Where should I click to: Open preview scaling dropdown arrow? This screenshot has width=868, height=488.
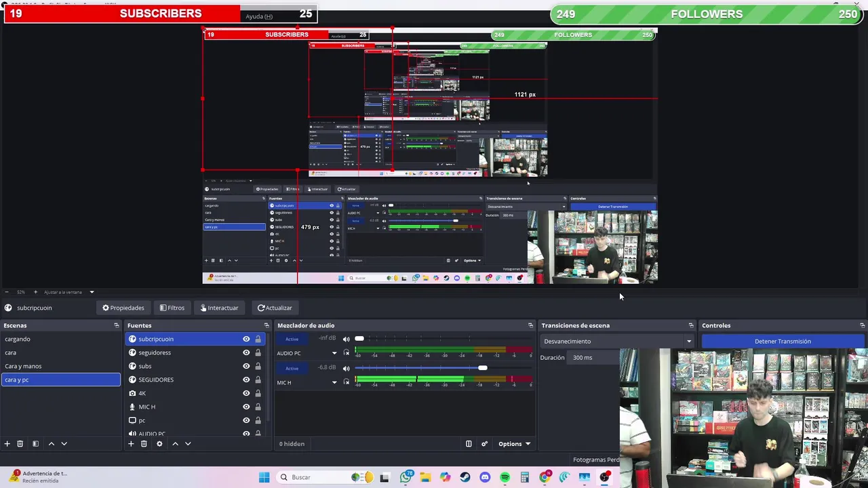(92, 292)
